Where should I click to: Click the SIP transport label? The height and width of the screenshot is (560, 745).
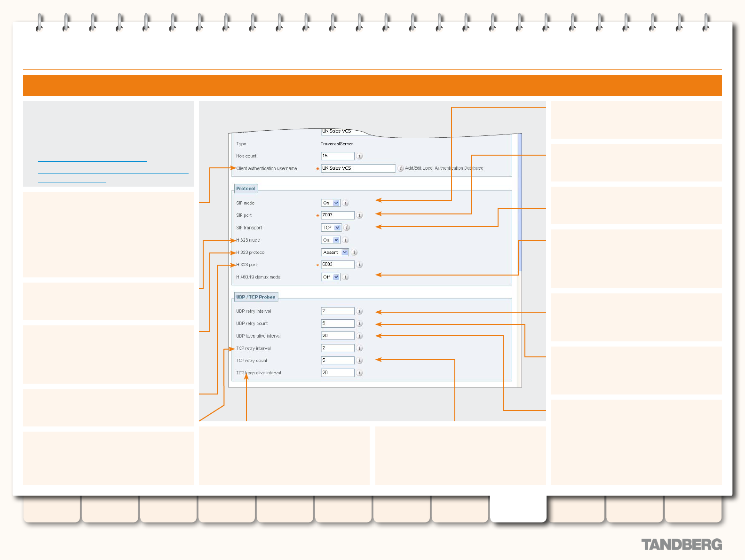(x=249, y=228)
